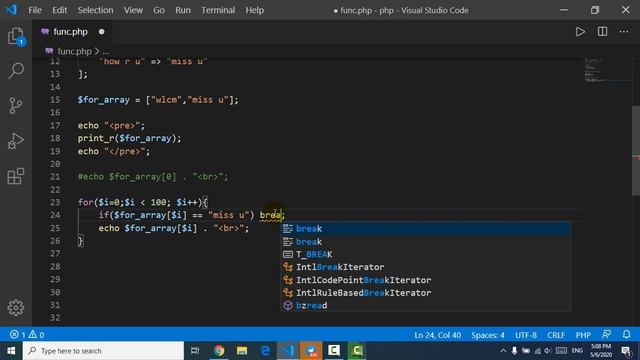Image resolution: width=640 pixels, height=360 pixels.
Task: Select the first break suggestion
Action: 425,229
